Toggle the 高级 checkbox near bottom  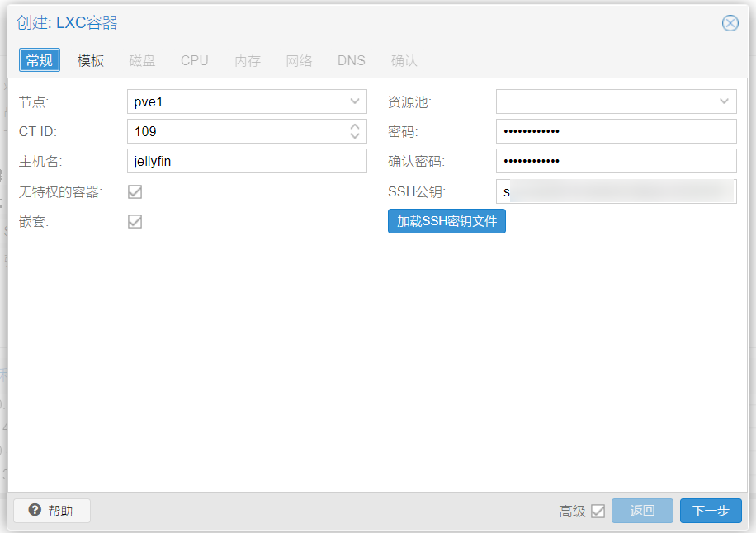click(x=599, y=511)
